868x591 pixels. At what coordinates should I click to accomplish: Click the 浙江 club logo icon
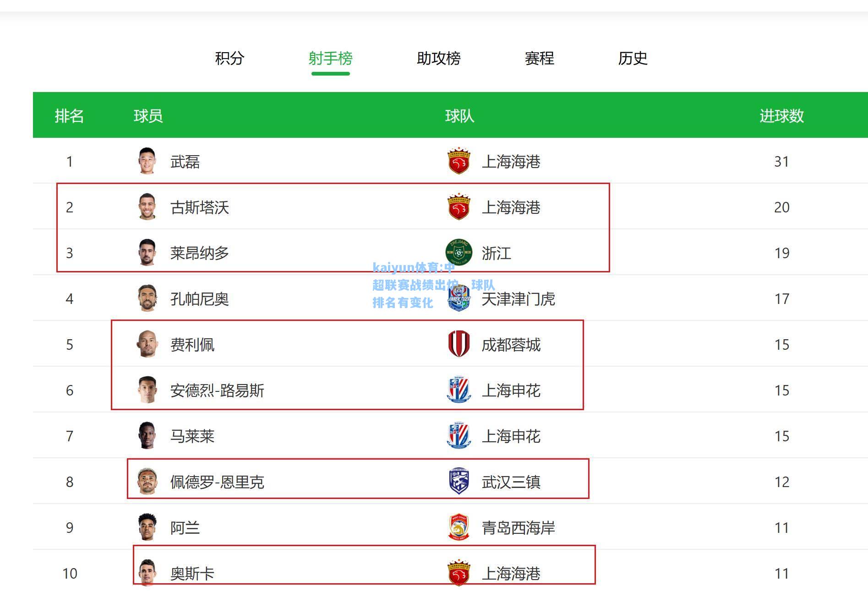[459, 252]
